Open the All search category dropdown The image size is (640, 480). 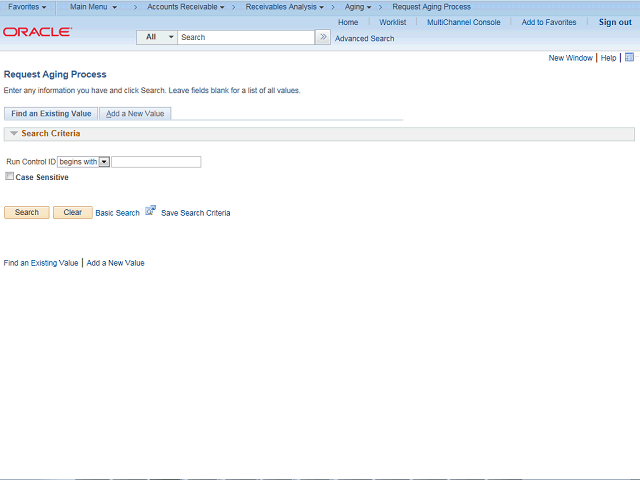point(157,37)
